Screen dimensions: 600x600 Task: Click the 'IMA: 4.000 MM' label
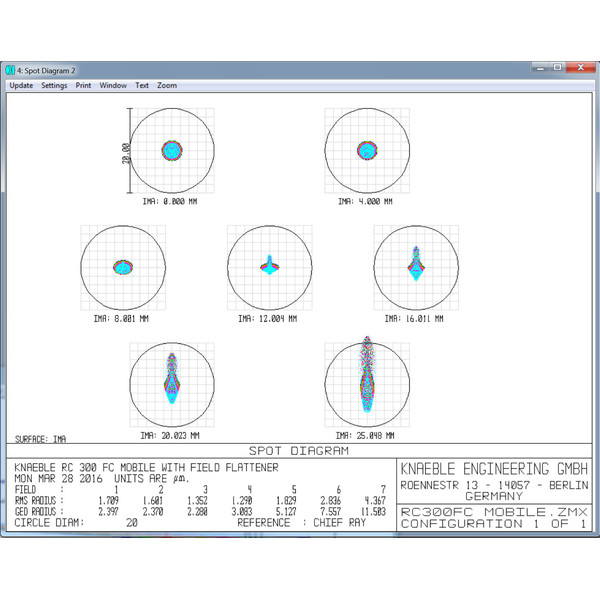click(x=365, y=201)
